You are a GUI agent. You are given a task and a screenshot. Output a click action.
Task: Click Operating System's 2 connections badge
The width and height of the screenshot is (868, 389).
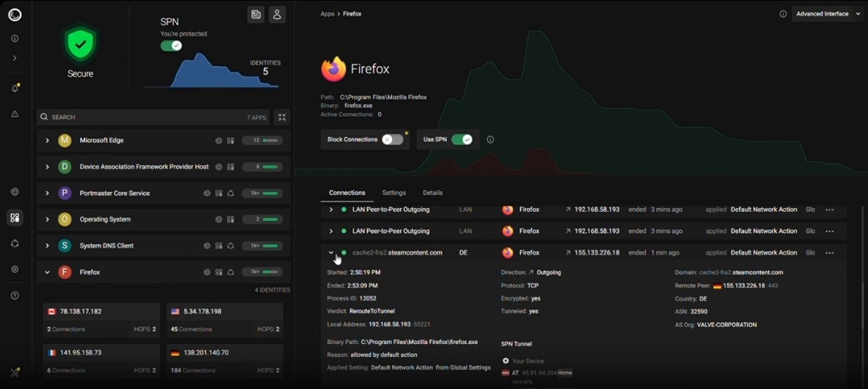[262, 220]
